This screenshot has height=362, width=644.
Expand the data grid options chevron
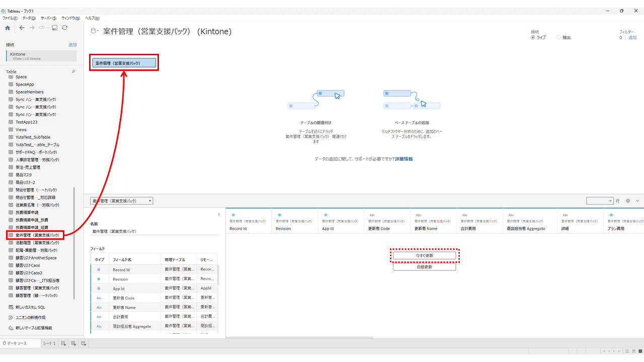click(637, 201)
